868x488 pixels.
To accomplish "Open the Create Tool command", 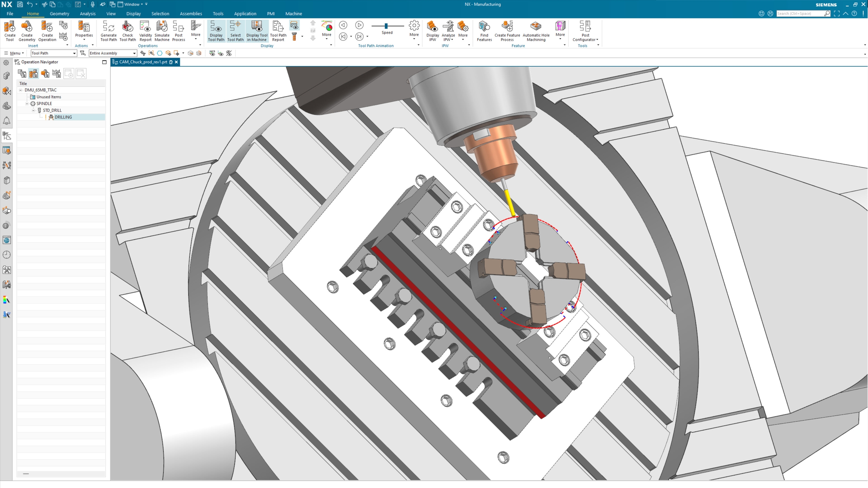I will (x=10, y=31).
